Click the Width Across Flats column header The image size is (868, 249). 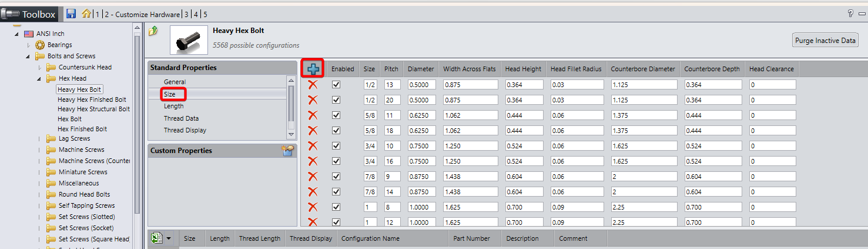click(470, 69)
